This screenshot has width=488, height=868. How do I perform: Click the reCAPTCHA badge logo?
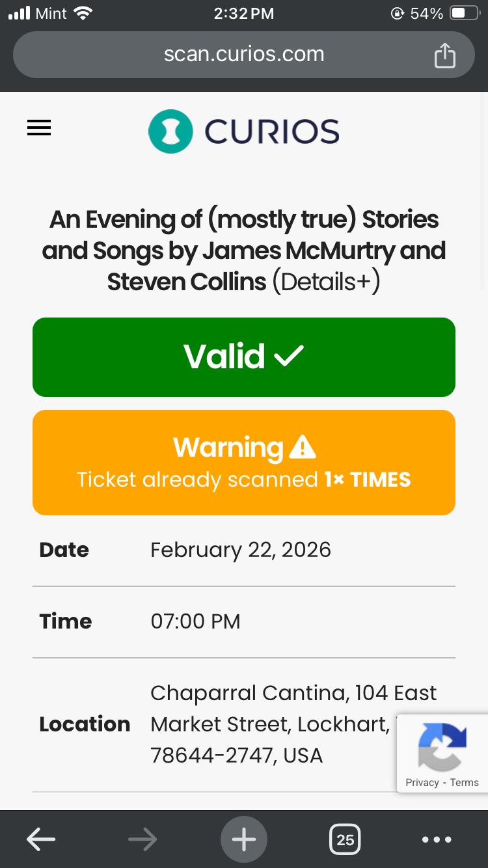point(442,746)
